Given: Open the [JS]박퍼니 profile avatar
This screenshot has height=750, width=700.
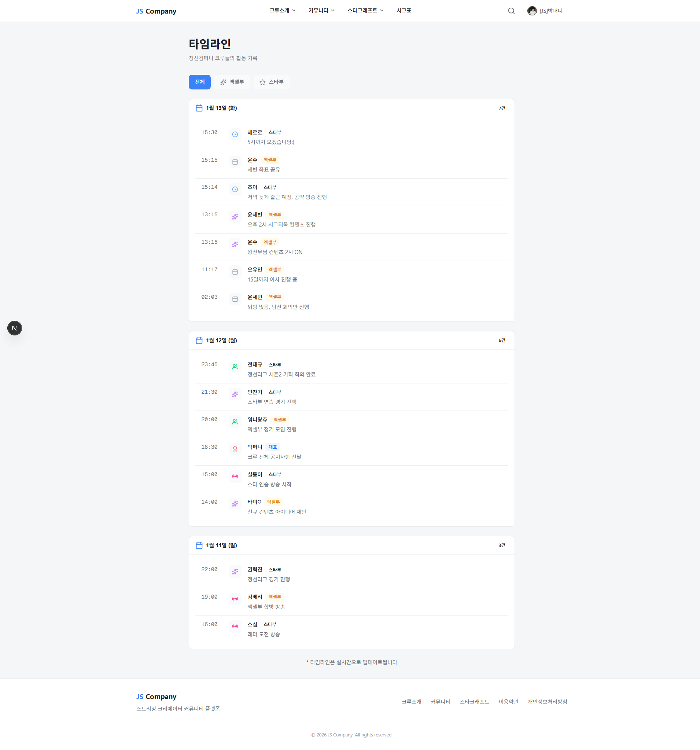Looking at the screenshot, I should 532,11.
